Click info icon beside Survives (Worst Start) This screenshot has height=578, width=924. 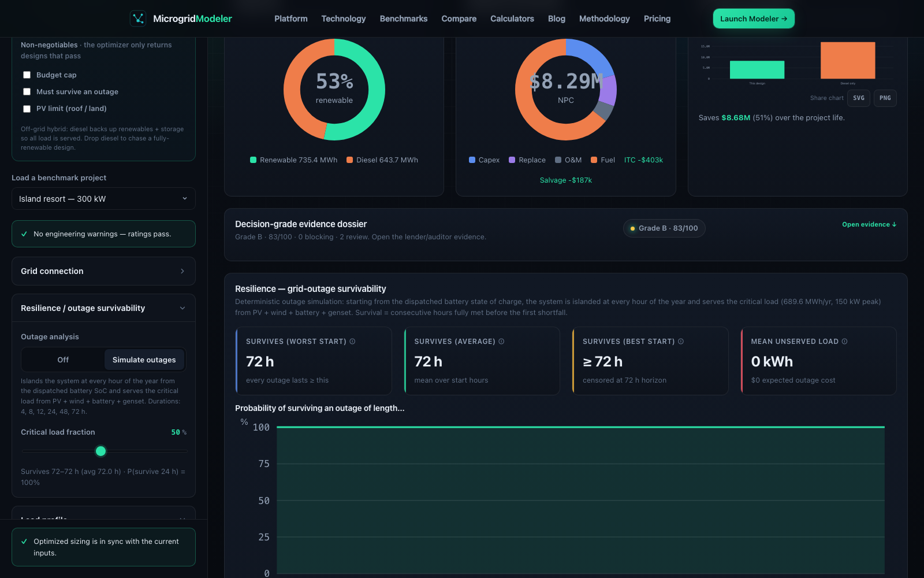click(x=352, y=342)
